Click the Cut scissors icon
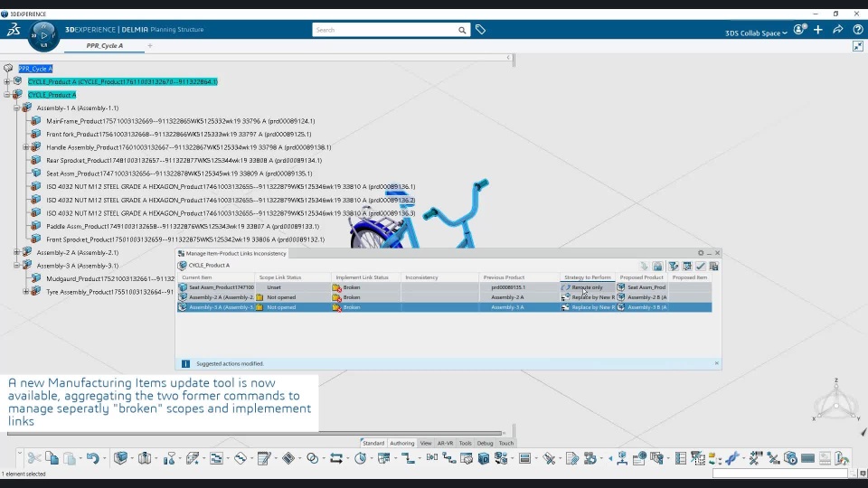 pyautogui.click(x=33, y=458)
